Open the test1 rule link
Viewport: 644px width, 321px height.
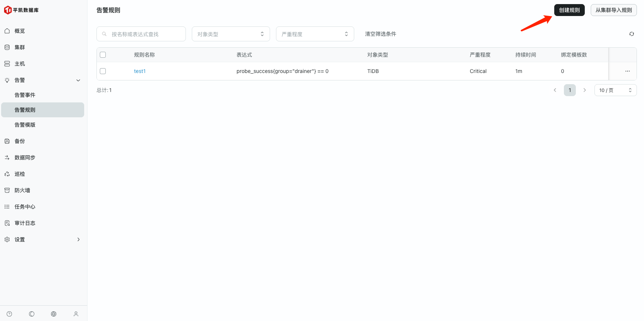[x=140, y=71]
